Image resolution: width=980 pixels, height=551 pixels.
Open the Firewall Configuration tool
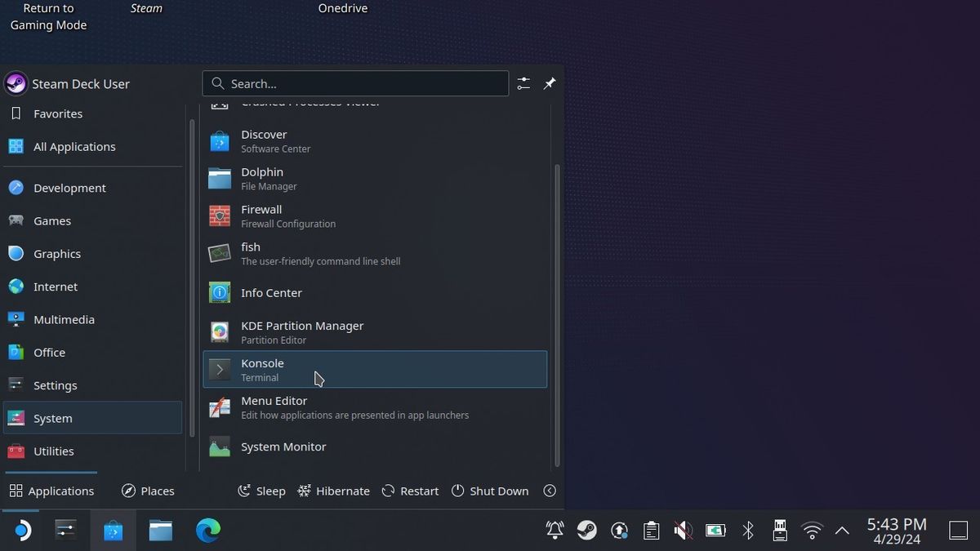click(x=219, y=216)
